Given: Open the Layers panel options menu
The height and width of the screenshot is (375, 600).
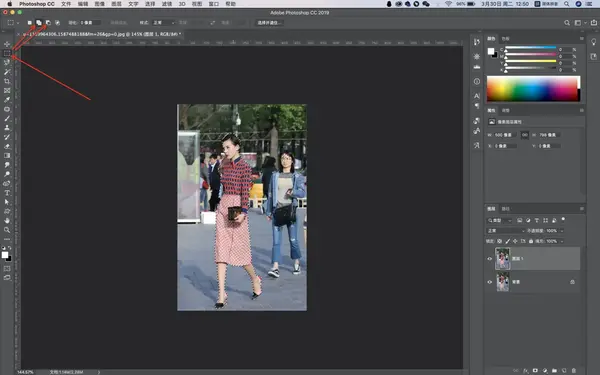Looking at the screenshot, I should [582, 209].
